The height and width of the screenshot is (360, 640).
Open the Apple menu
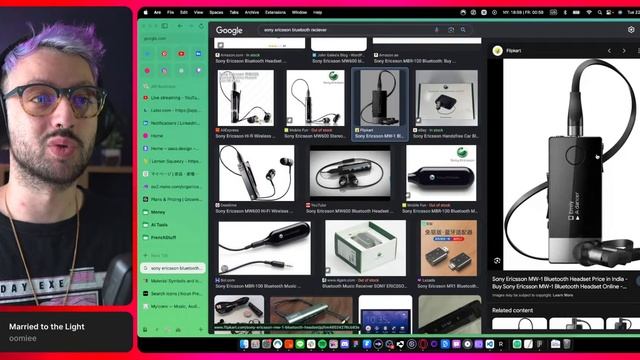coord(145,13)
